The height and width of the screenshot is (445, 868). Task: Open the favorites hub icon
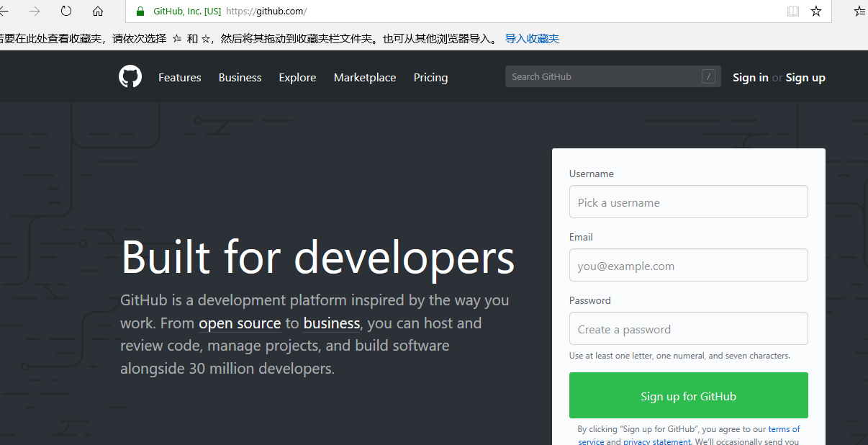coord(860,11)
